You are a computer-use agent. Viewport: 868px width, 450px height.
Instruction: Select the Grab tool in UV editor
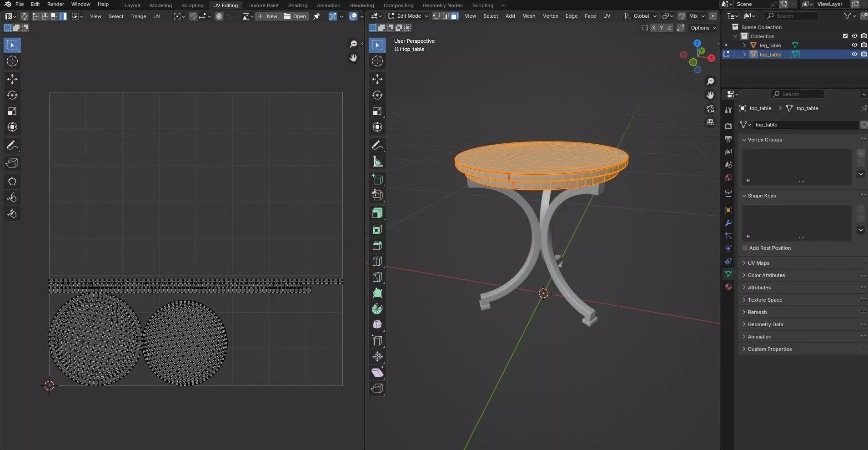(12, 182)
